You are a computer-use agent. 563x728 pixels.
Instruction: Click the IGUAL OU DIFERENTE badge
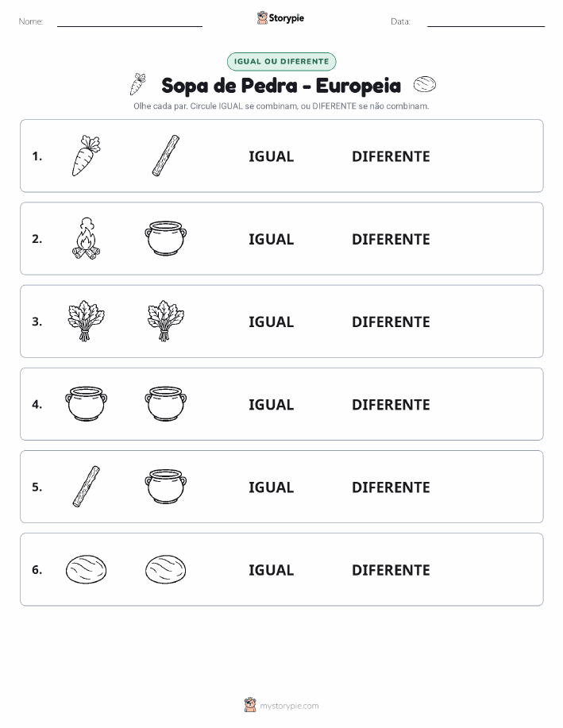pos(281,61)
